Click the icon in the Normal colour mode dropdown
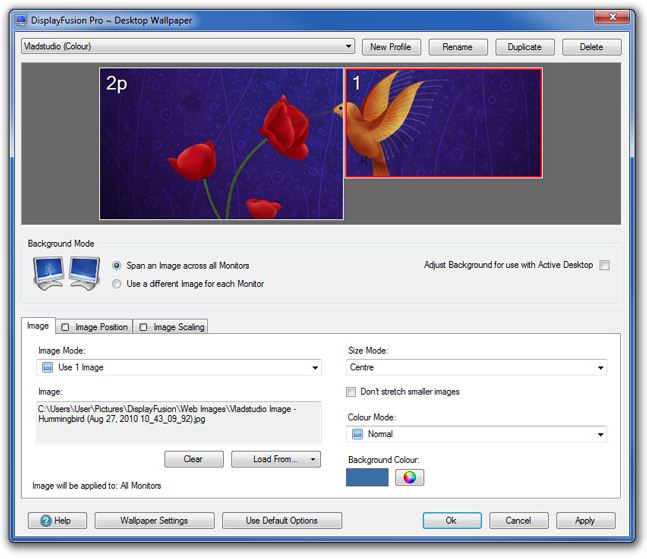Viewport: 647px width, 559px height. [x=357, y=434]
